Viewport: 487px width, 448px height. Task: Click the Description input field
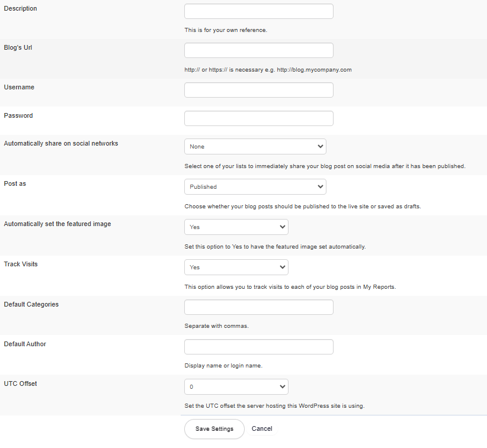point(259,11)
